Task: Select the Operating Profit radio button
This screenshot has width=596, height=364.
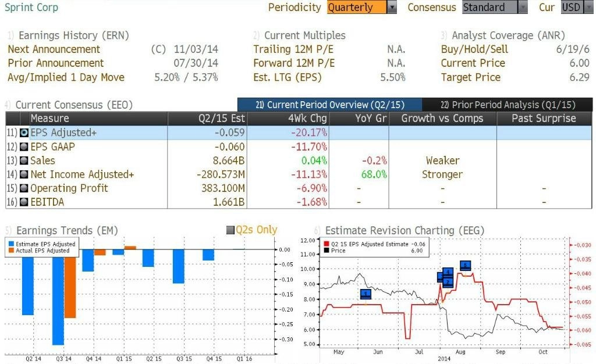Action: pyautogui.click(x=24, y=188)
